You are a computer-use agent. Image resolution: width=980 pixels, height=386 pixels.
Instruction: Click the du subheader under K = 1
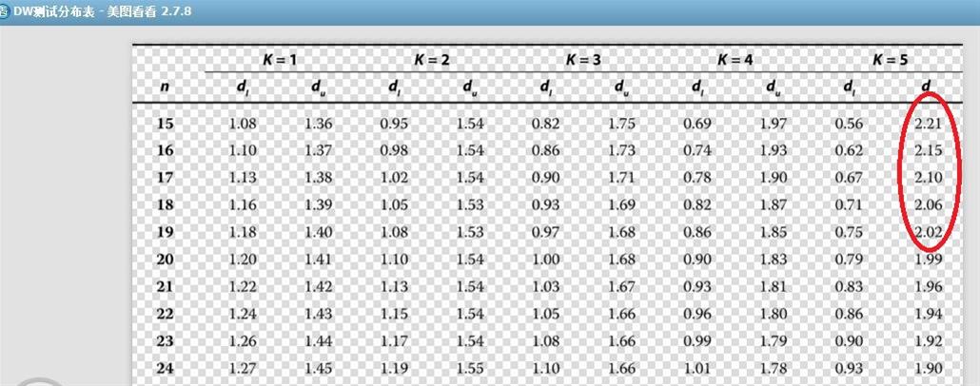pyautogui.click(x=320, y=88)
